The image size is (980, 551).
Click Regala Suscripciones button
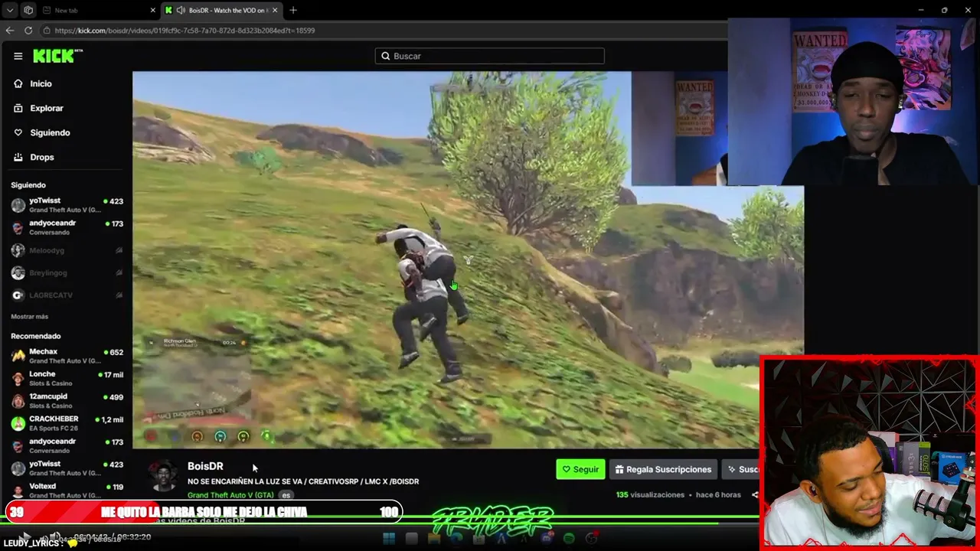[x=663, y=469]
